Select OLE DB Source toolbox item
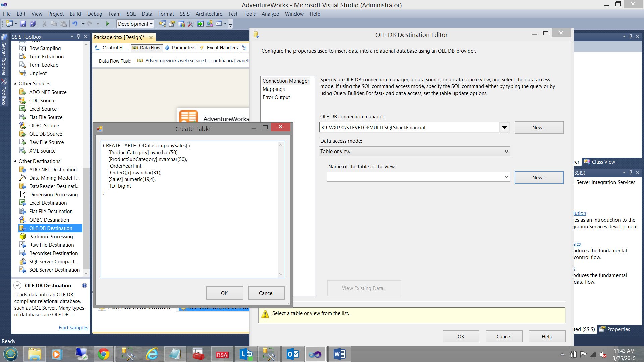644x362 pixels. [45, 134]
